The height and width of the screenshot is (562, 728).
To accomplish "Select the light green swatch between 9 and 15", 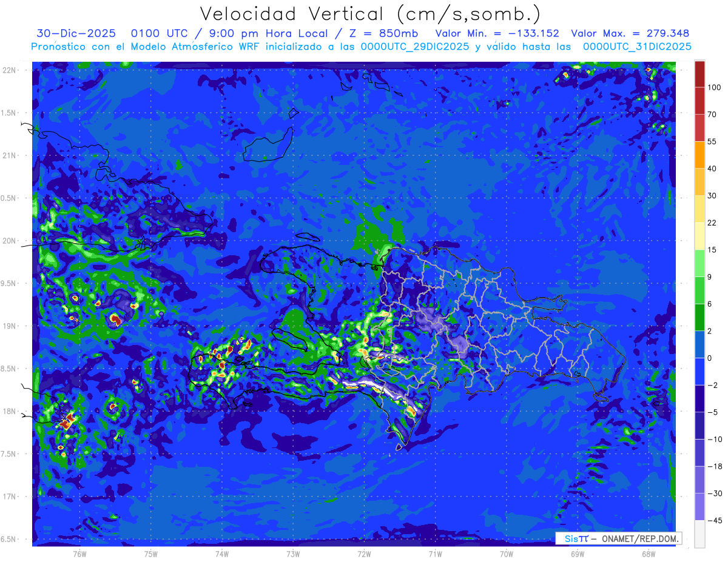I will coord(699,263).
